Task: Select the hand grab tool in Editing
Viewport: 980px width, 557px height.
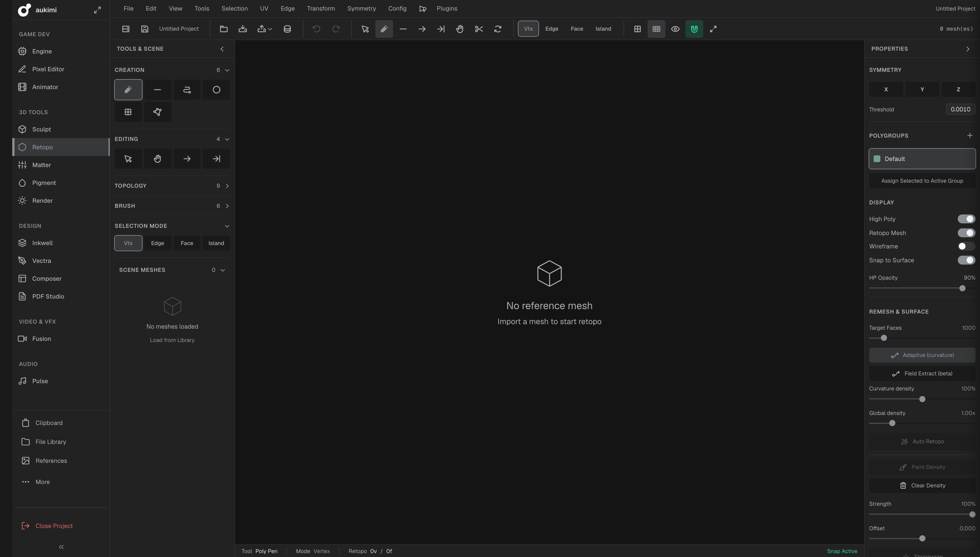Action: click(158, 159)
